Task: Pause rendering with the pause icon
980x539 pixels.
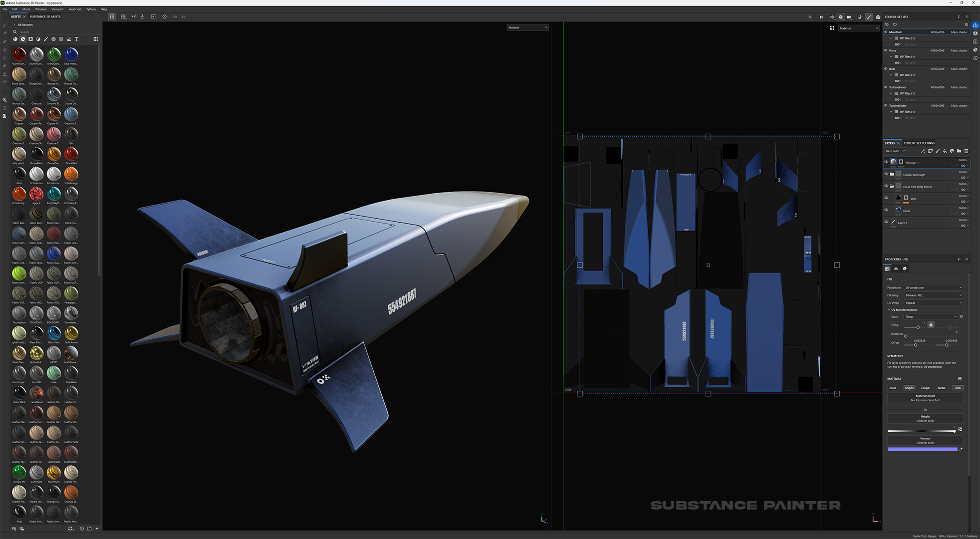Action: (821, 17)
